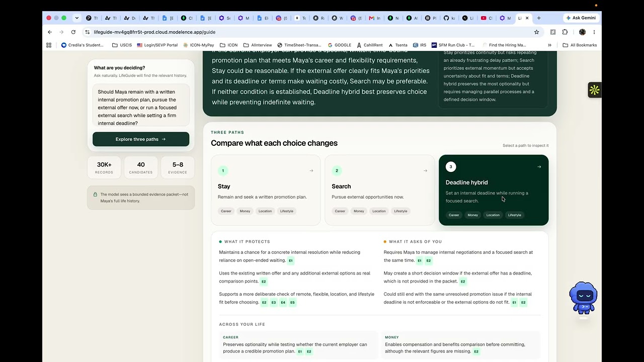Select the Search path card

tap(379, 190)
